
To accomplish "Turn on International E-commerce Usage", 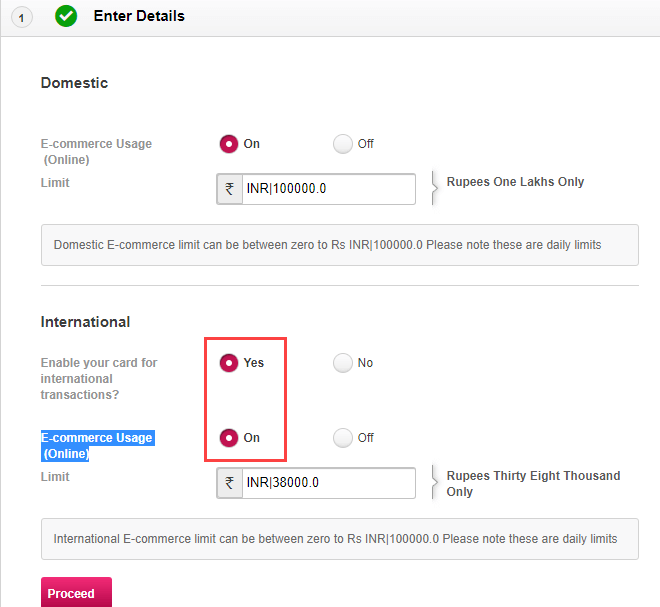I will coord(229,438).
